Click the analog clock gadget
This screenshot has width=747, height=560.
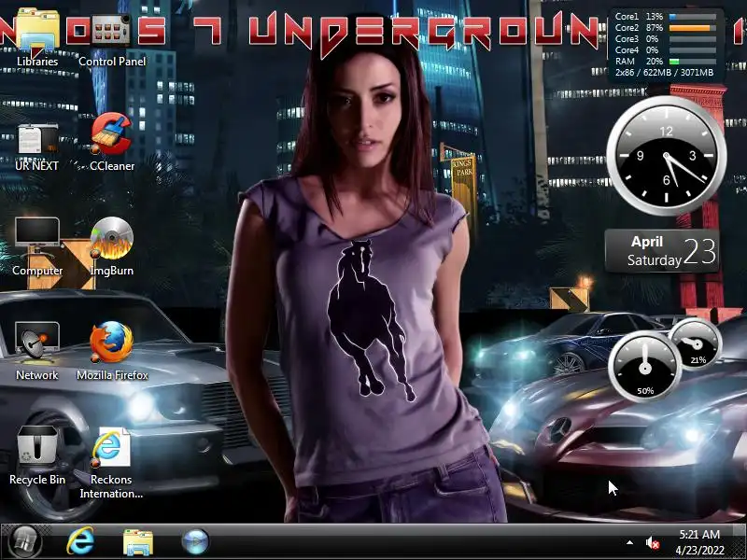click(666, 156)
